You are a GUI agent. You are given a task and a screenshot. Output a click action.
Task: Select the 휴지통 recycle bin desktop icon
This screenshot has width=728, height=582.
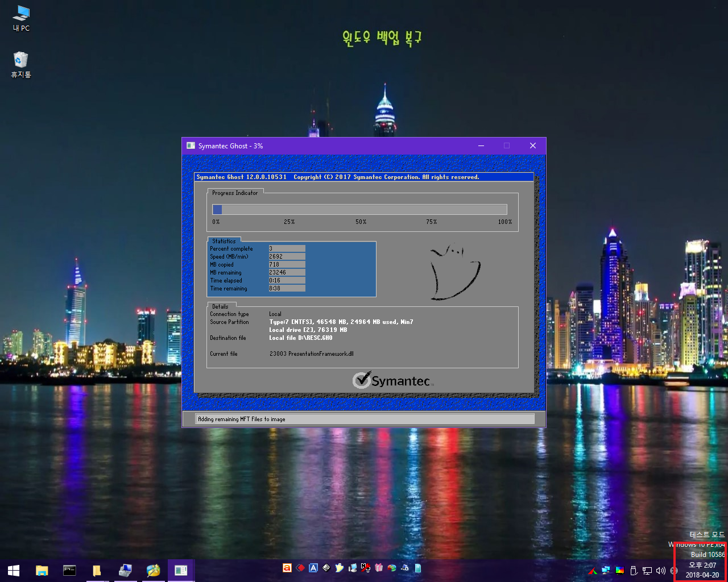[21, 65]
